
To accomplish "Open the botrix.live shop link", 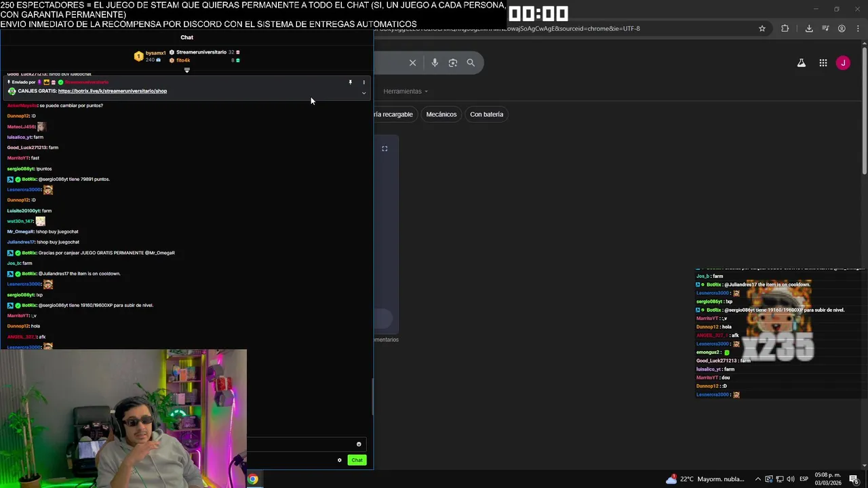I will tap(113, 91).
